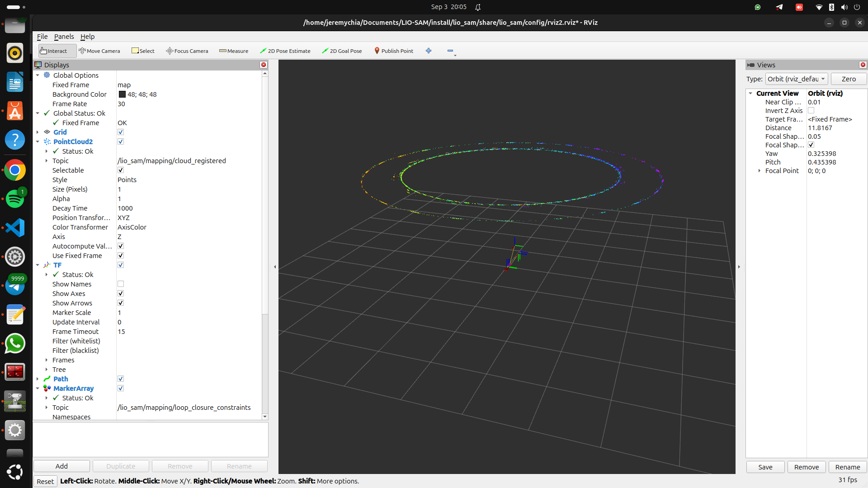Activate the Focus Camera tool

point(187,51)
